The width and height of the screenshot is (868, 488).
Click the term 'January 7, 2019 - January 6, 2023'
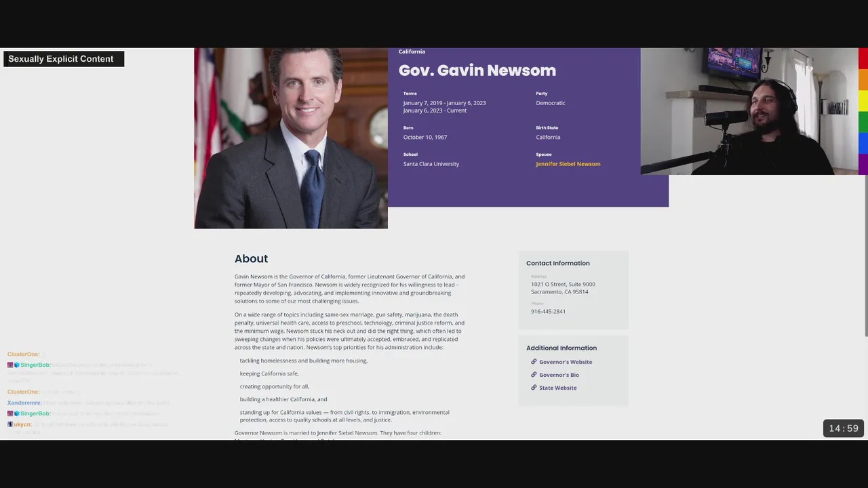click(x=445, y=103)
